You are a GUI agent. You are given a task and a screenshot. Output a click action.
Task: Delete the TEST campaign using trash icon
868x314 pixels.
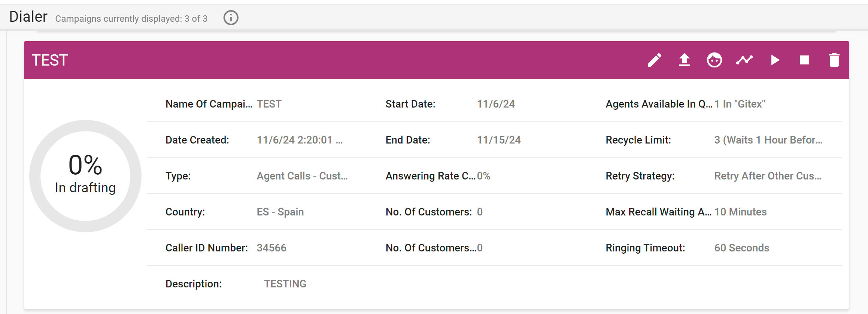(834, 60)
